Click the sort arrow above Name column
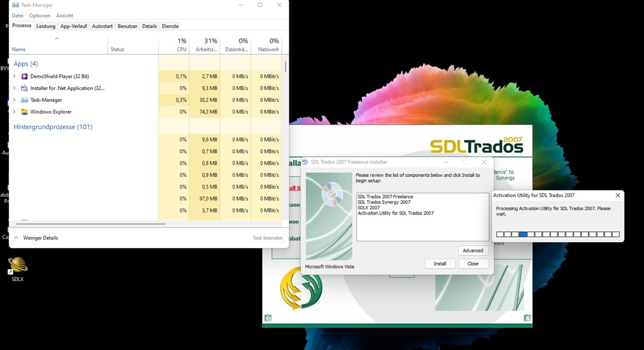This screenshot has height=350, width=644. (x=57, y=39)
